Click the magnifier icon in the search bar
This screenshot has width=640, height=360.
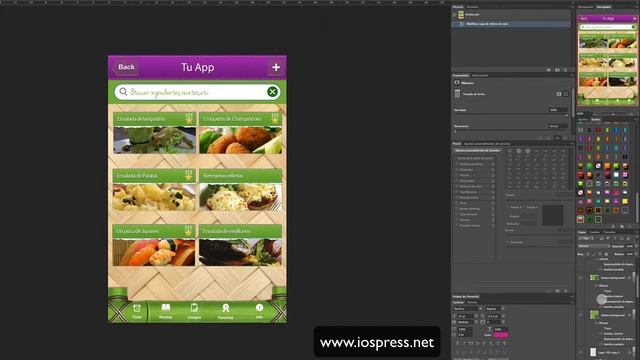point(123,92)
